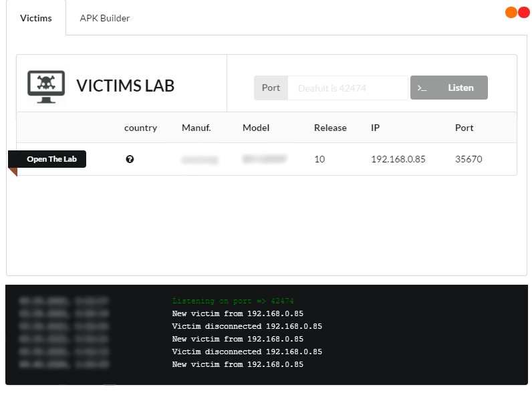Viewport: 532px width, 399px height.
Task: Click the question mark country icon
Action: [130, 159]
